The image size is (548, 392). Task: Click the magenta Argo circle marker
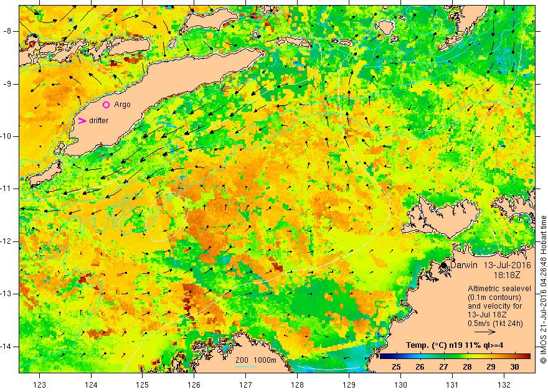click(x=106, y=105)
